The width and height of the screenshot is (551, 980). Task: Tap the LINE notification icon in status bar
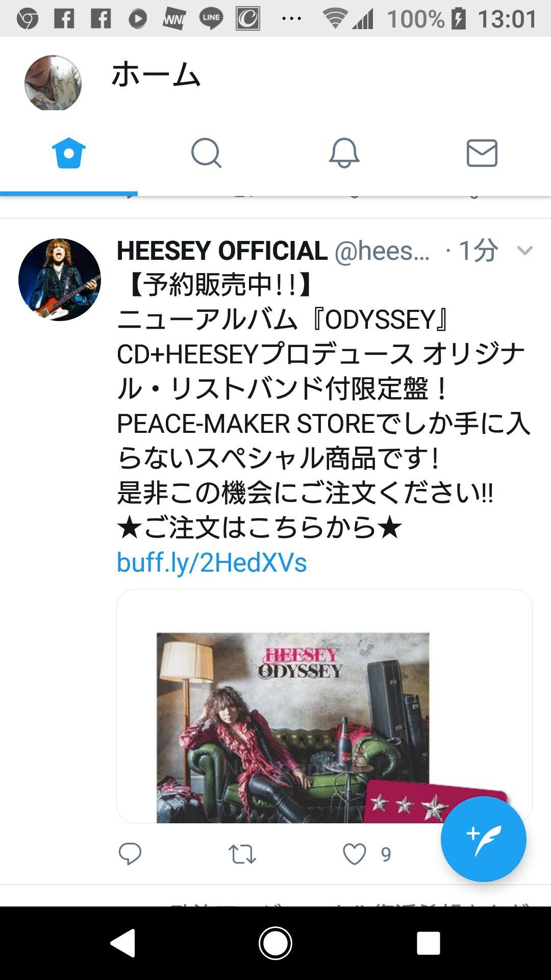point(211,19)
